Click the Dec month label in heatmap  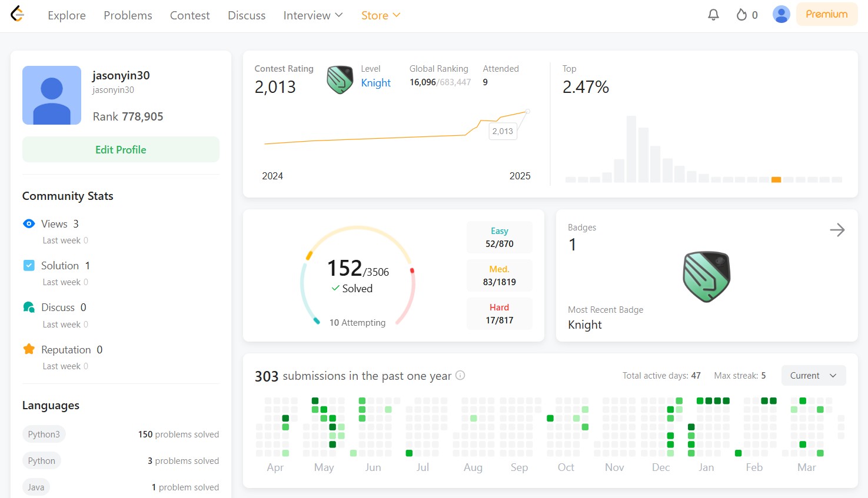[661, 467]
